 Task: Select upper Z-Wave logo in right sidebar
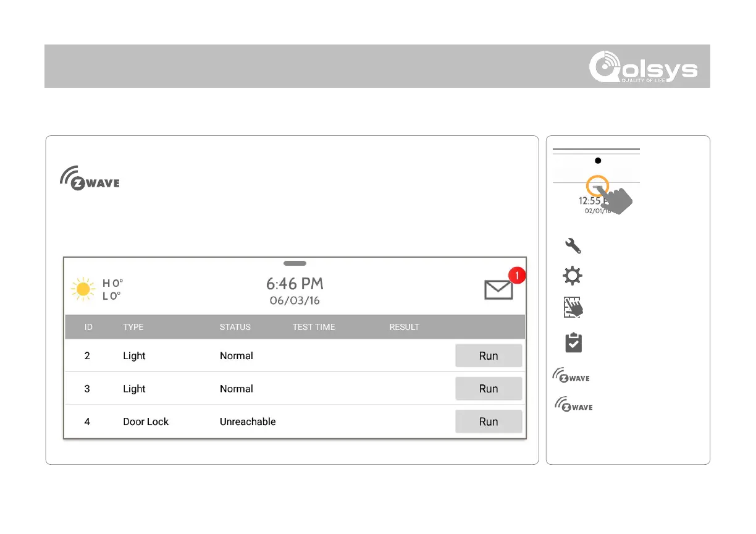pos(571,376)
